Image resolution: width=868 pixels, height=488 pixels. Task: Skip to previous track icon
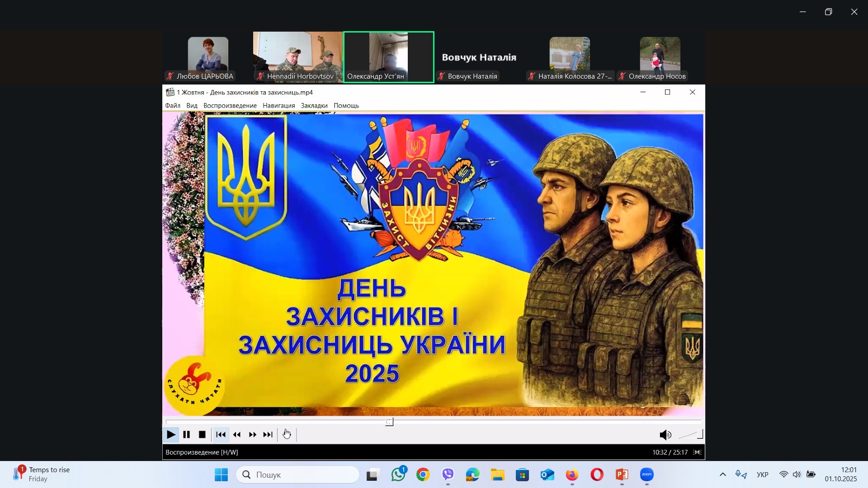tap(221, 435)
